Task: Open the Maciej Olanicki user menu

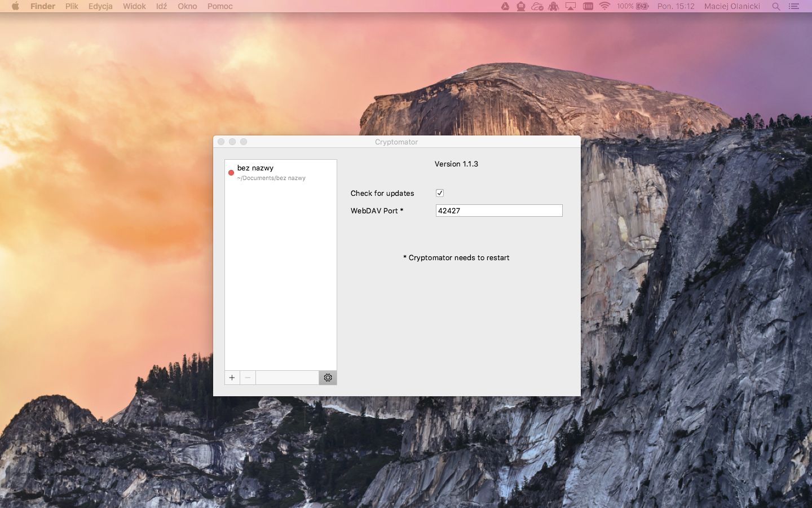Action: coord(732,6)
